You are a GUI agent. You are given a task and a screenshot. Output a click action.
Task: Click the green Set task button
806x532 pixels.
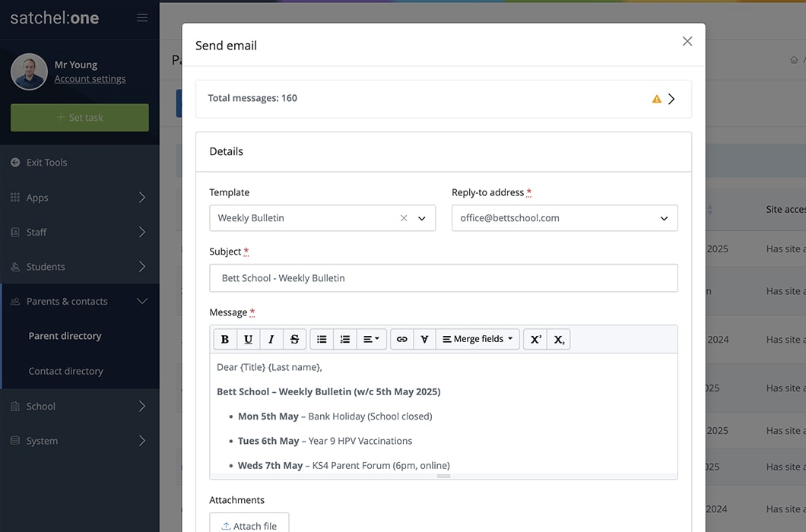coord(80,117)
